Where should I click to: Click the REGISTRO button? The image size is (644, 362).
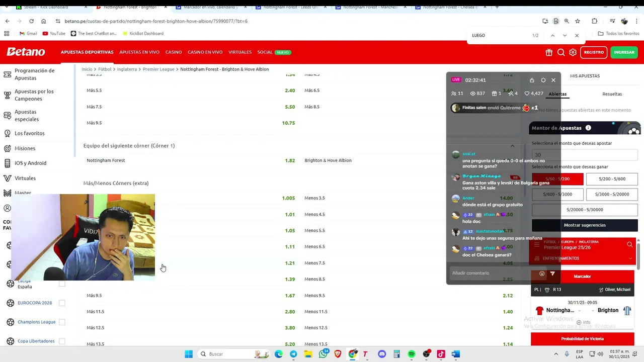pos(594,52)
